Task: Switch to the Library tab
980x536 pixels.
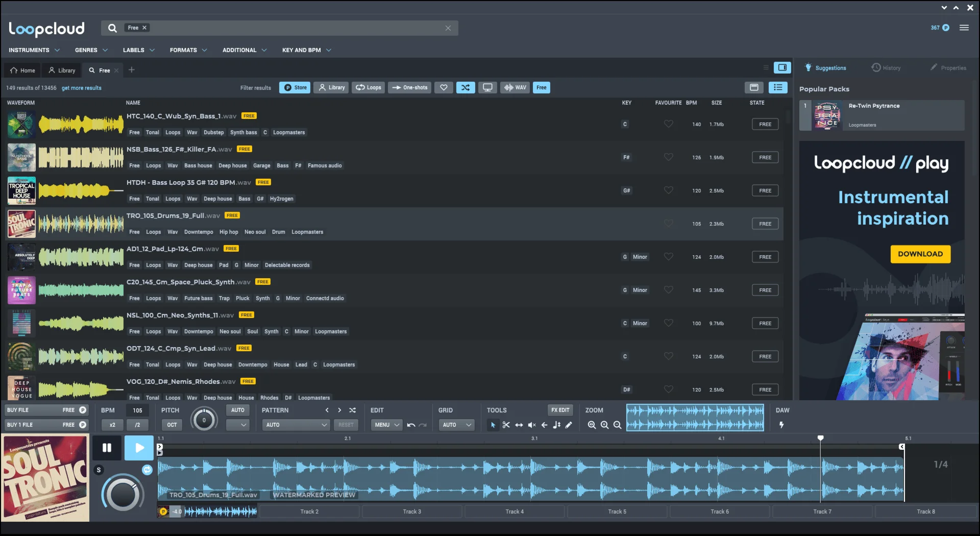Action: click(61, 70)
